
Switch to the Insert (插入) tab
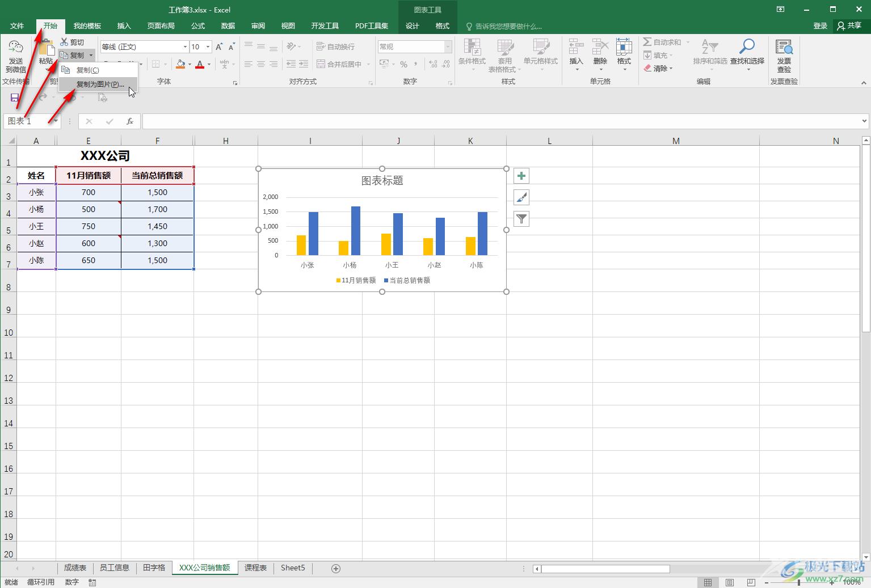124,26
